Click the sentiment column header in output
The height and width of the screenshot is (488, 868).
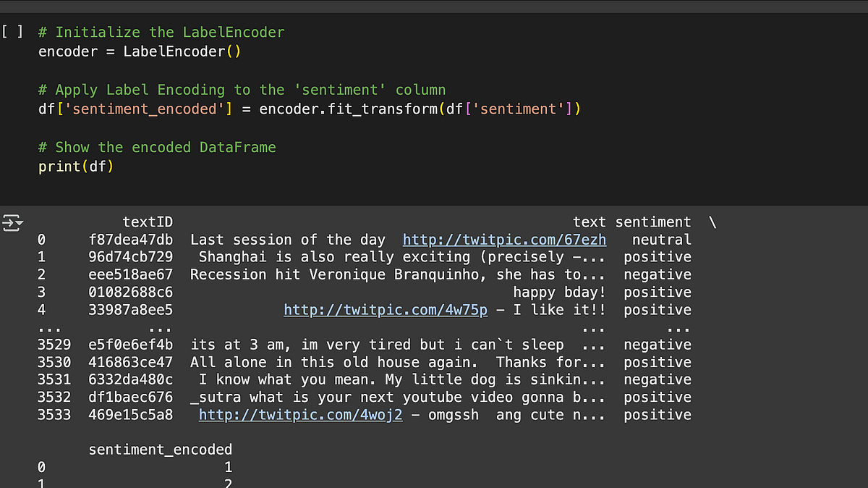pyautogui.click(x=653, y=222)
